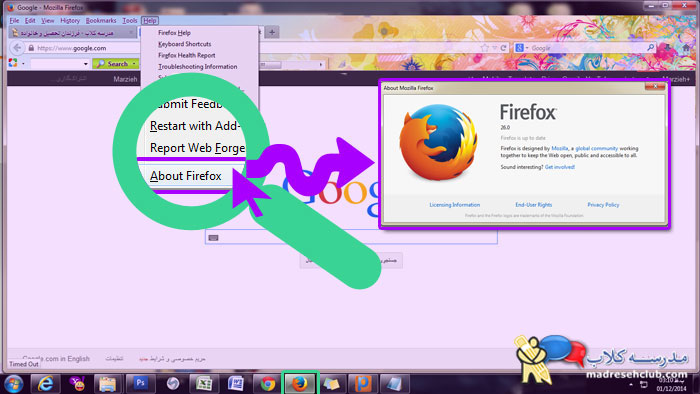This screenshot has width=700, height=394.
Task: Click the on-screen keyboard icon in Google search field
Action: [x=213, y=238]
